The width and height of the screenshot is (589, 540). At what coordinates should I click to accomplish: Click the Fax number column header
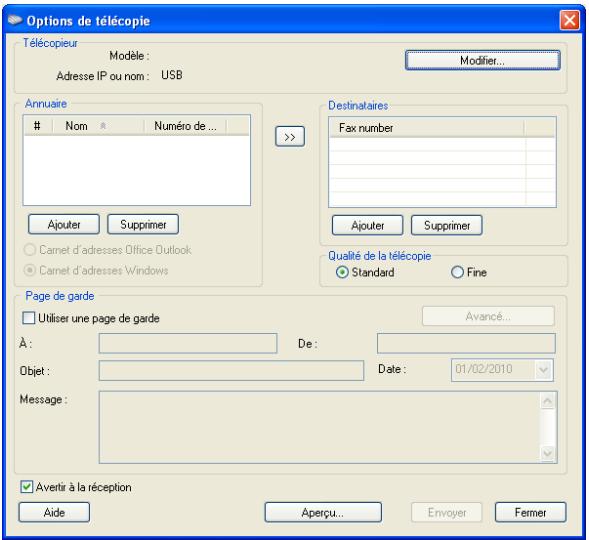(x=426, y=128)
